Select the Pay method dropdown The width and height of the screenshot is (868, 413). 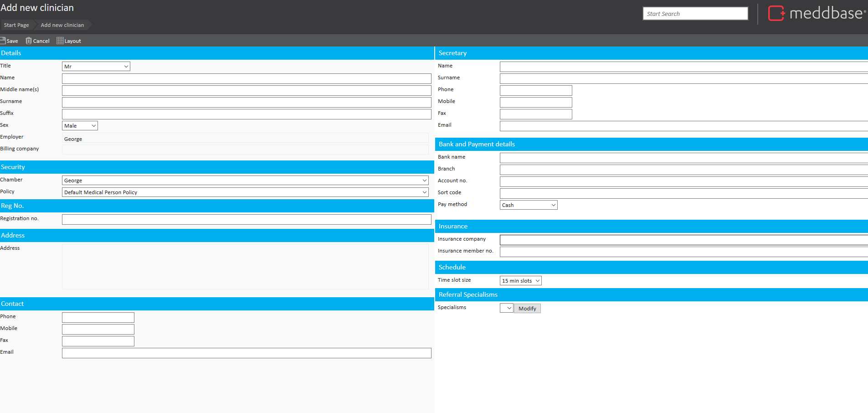(x=528, y=205)
